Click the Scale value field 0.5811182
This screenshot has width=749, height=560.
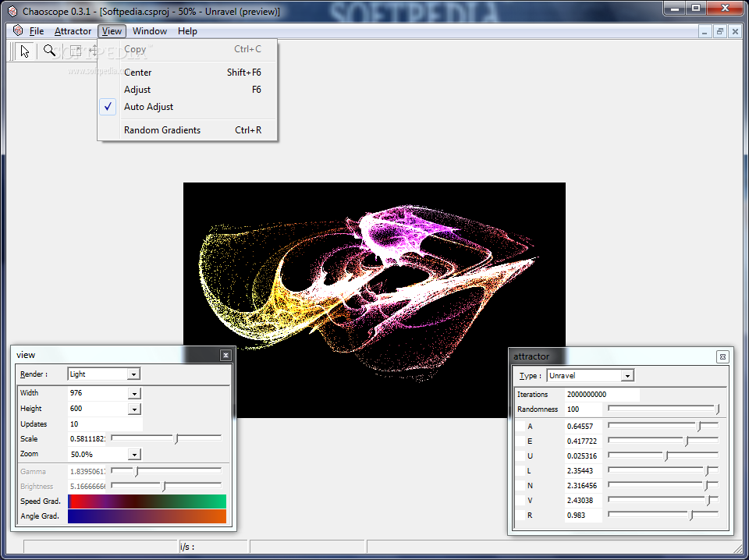point(87,439)
